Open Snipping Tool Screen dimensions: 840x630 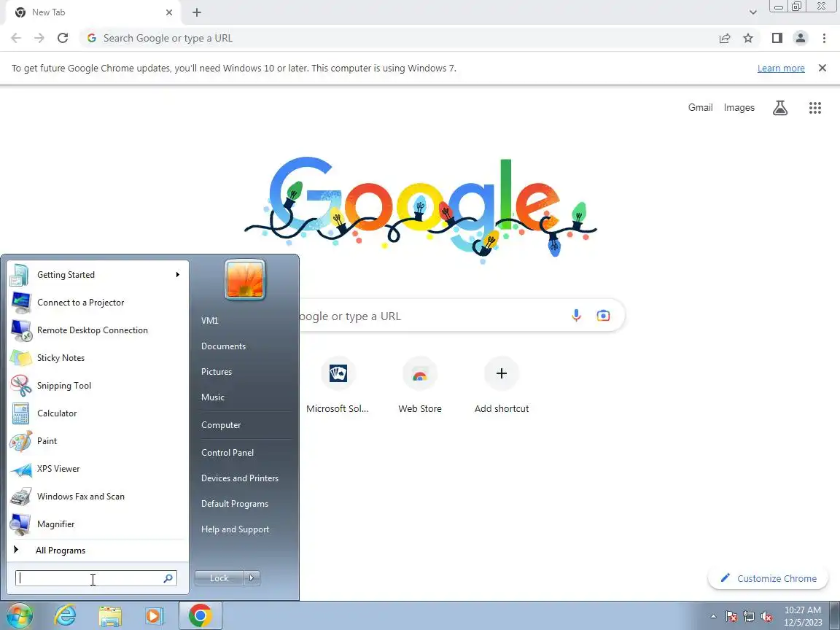coord(98,386)
